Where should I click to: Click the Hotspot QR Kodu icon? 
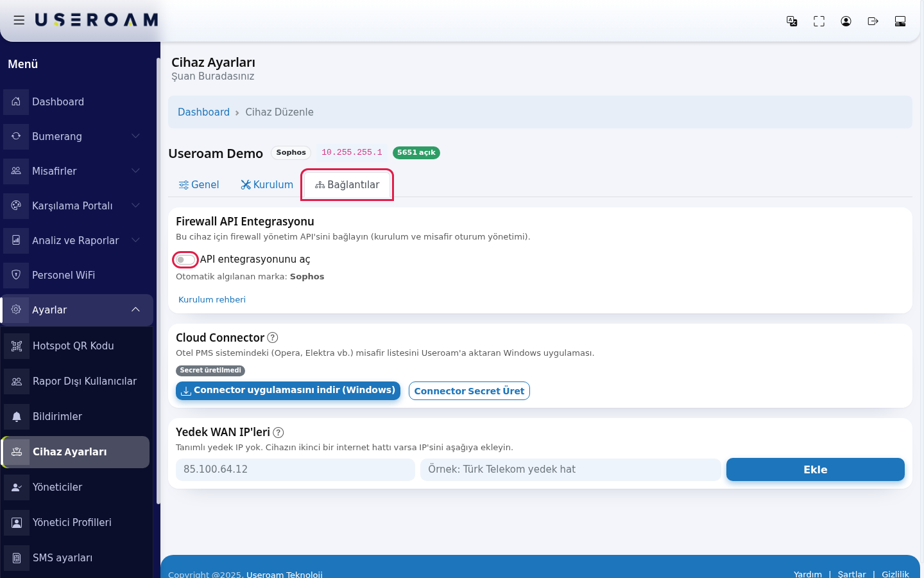click(17, 346)
